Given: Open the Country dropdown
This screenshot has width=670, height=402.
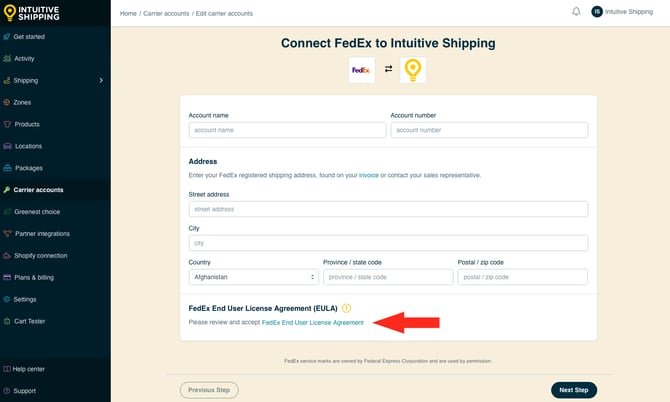Looking at the screenshot, I should point(253,277).
